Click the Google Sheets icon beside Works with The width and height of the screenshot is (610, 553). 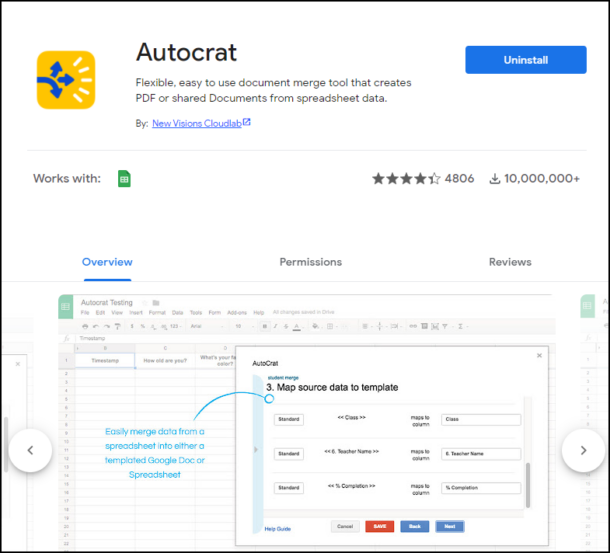(x=124, y=179)
